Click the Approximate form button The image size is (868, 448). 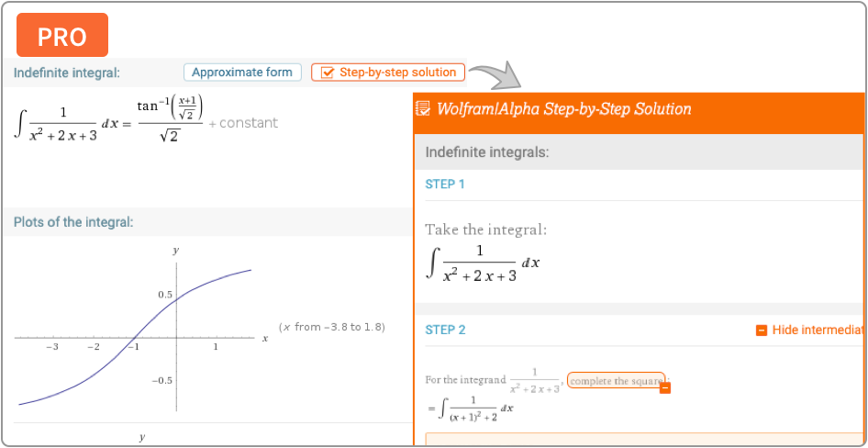click(x=242, y=73)
